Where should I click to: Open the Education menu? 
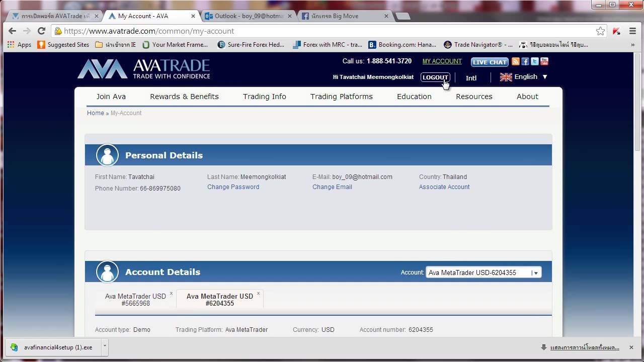coord(414,97)
